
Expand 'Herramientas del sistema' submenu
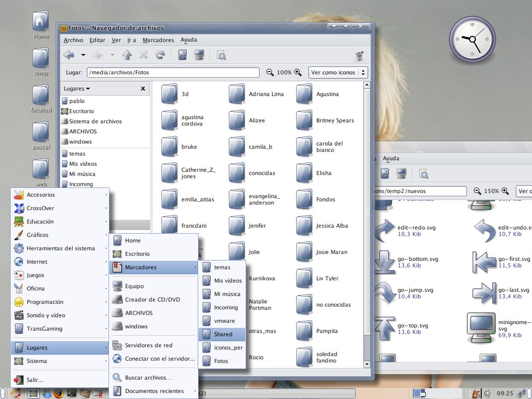coord(60,248)
